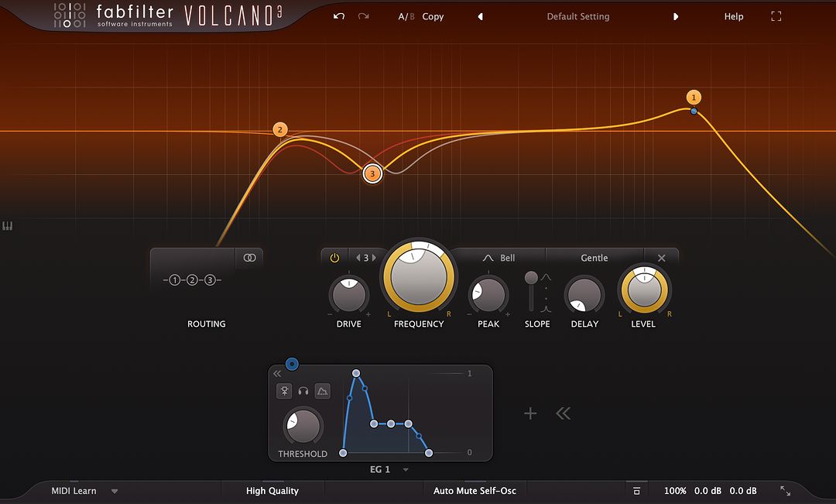Click the headphones audition icon in EG 1
Image resolution: width=836 pixels, height=504 pixels.
click(303, 392)
